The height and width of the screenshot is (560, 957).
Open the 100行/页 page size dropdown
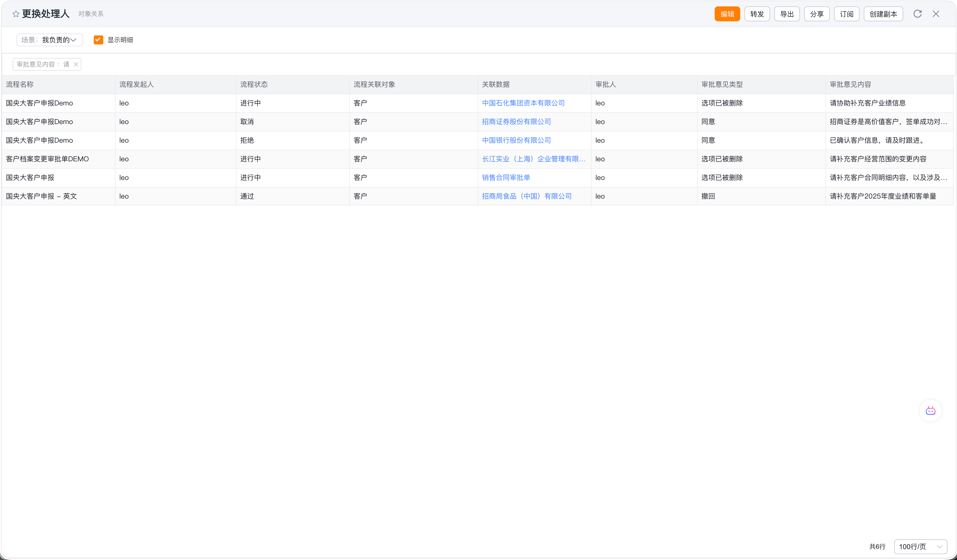click(x=920, y=547)
